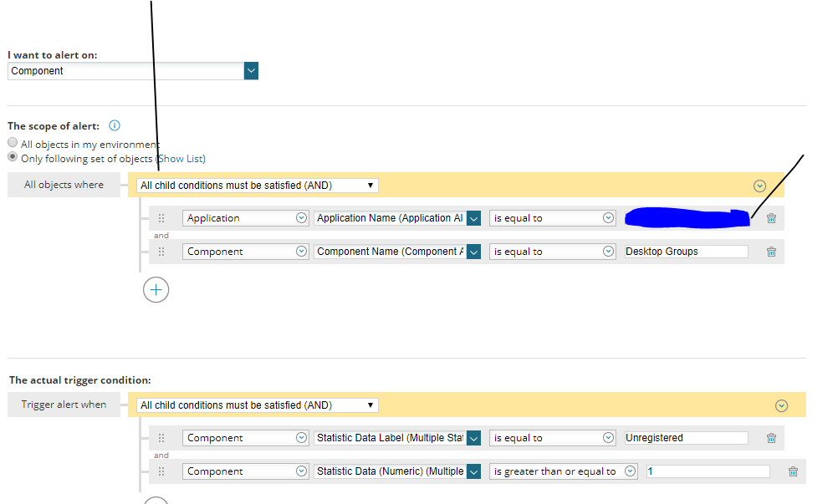Open the Component dropdown in Statistic Data Numeric row

pos(245,471)
